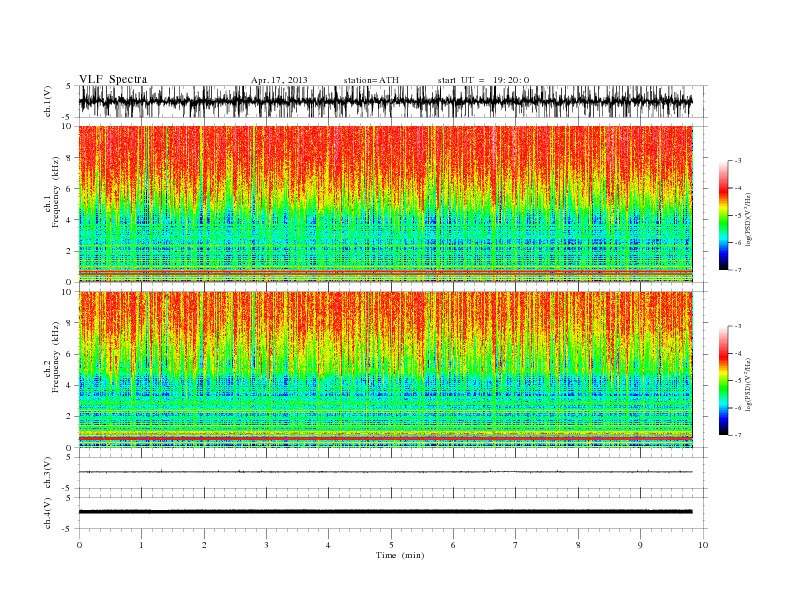Select the "ch.4(V)" axis label
This screenshot has width=792, height=612.
tap(47, 513)
